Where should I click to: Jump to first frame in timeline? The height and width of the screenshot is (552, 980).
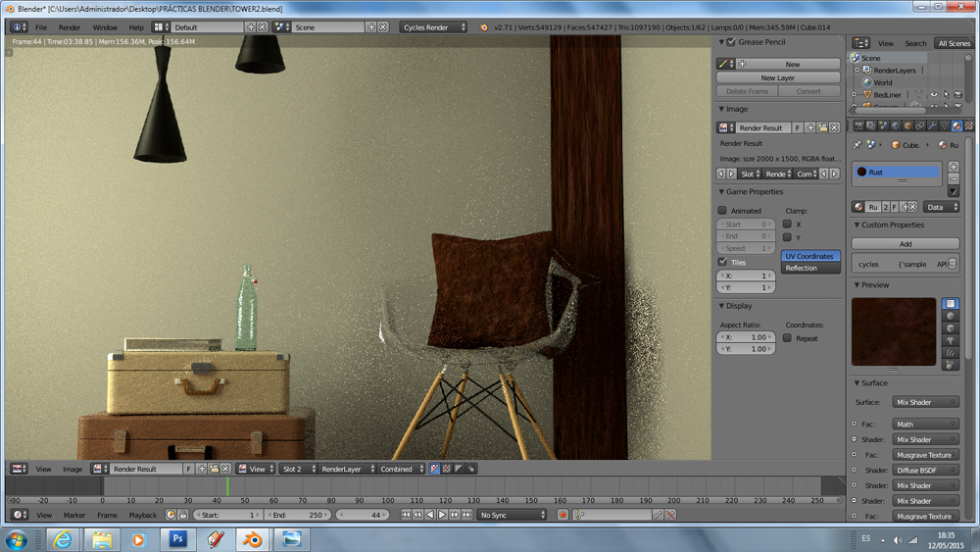pyautogui.click(x=406, y=515)
